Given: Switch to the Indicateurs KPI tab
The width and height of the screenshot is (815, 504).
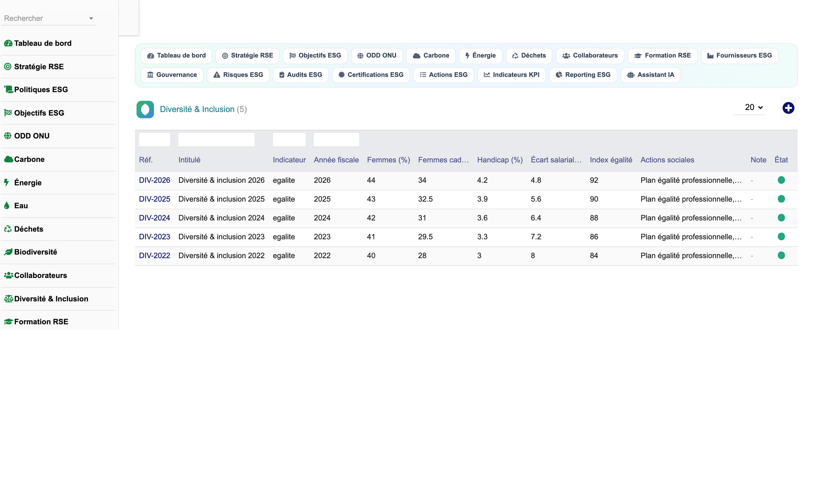Looking at the screenshot, I should coord(511,75).
